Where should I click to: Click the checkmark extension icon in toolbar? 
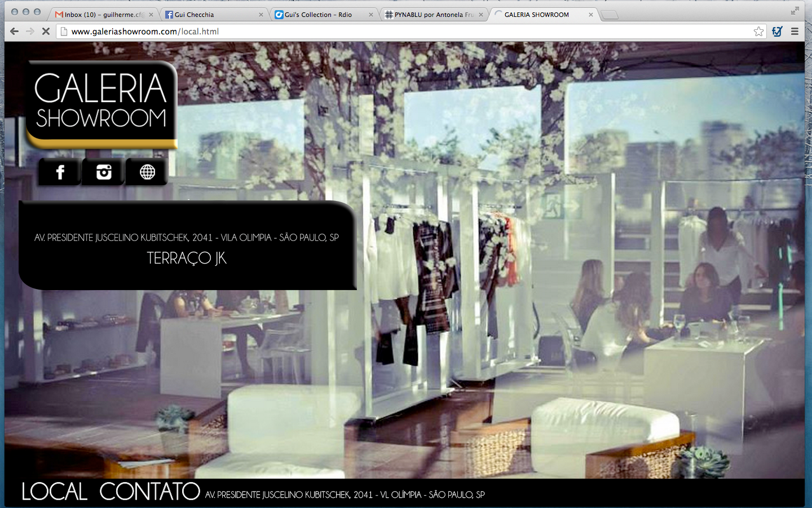click(777, 32)
